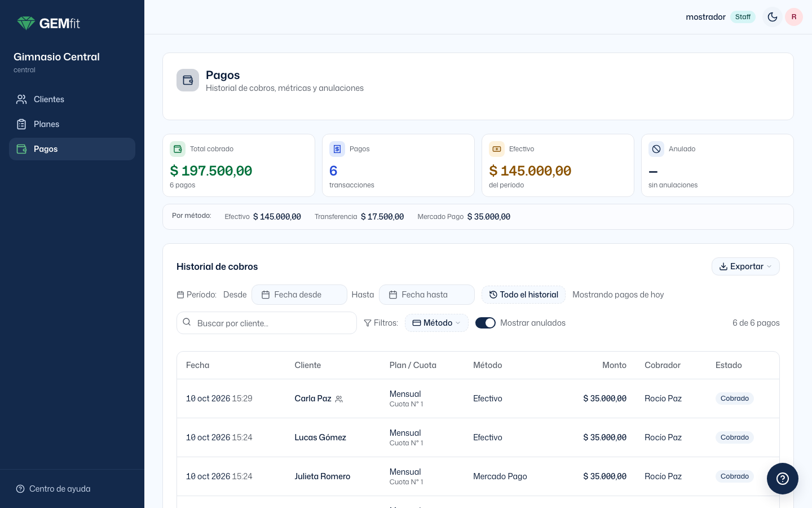Click the Todo el historial button
812x508 pixels.
coord(523,295)
